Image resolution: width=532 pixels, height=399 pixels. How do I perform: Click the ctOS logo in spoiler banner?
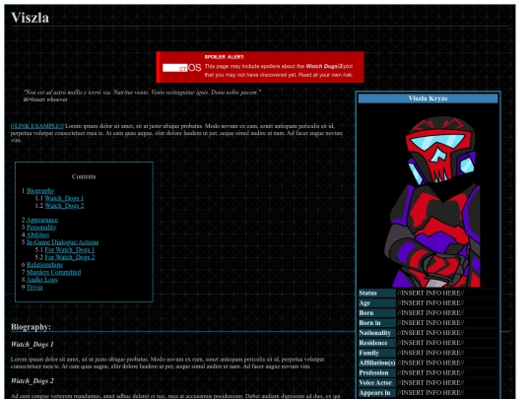(182, 68)
